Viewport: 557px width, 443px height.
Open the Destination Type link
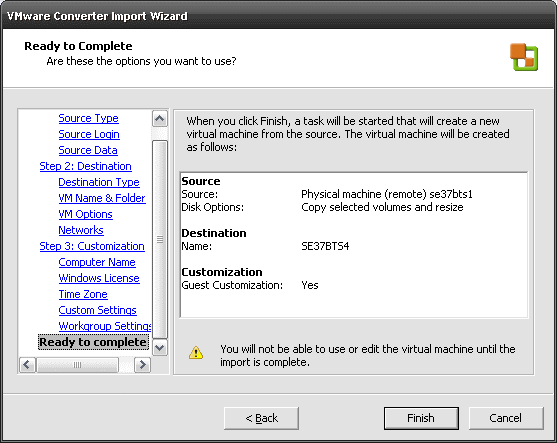coord(99,182)
